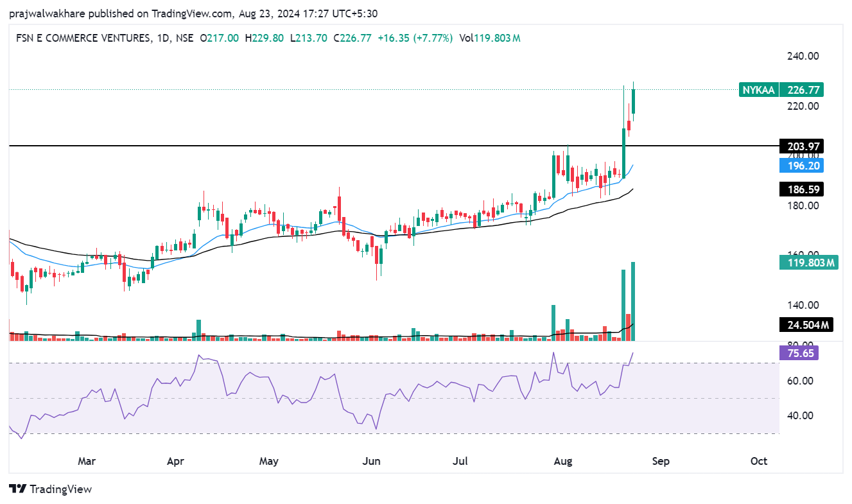Click the Aug label on time axis
The height and width of the screenshot is (504, 852).
tap(562, 461)
